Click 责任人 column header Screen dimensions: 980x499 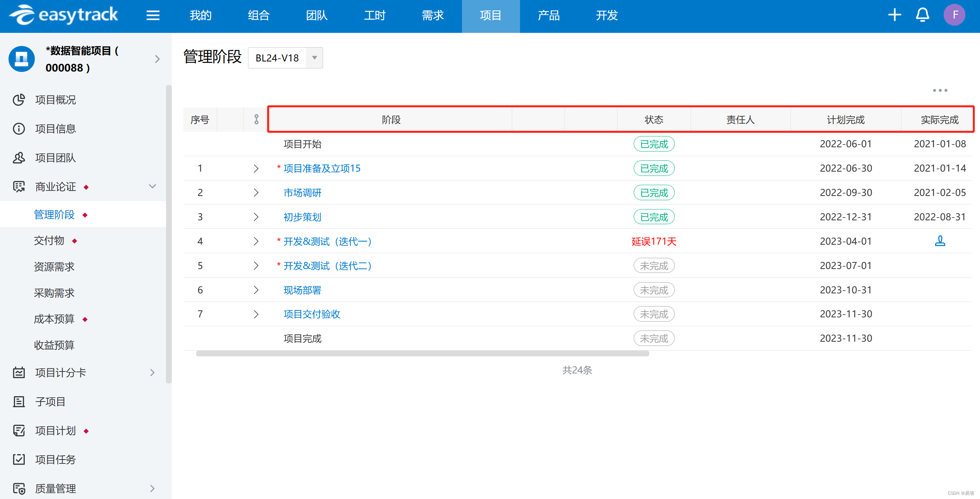click(741, 119)
